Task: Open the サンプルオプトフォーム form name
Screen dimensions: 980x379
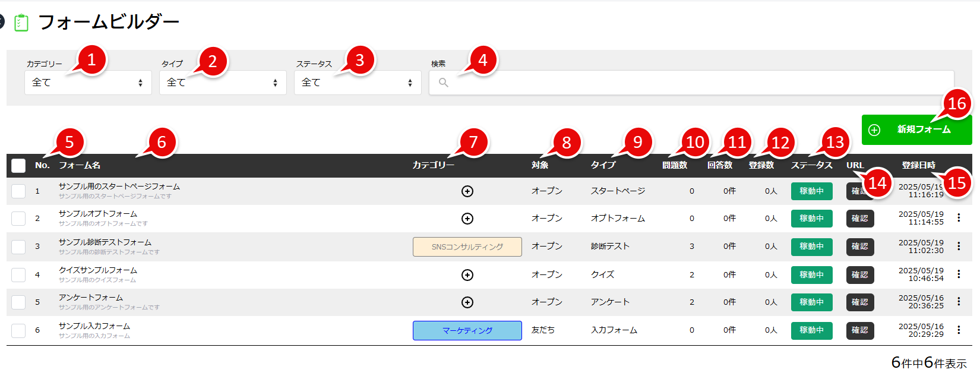Action: 98,214
